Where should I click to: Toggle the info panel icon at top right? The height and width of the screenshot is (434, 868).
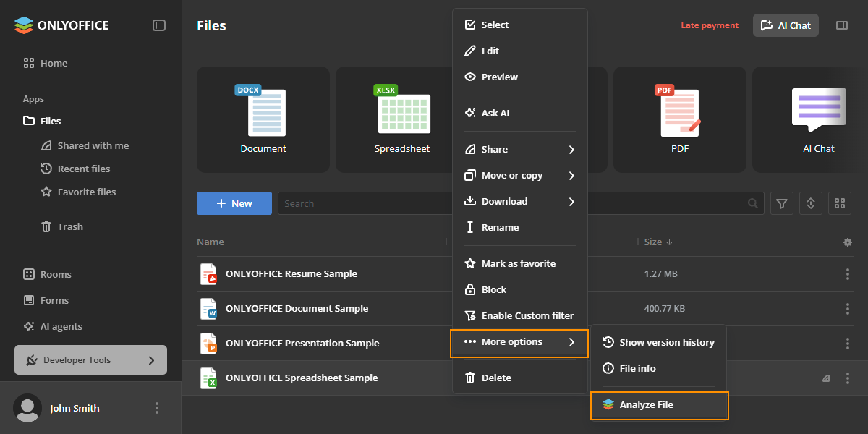click(841, 25)
